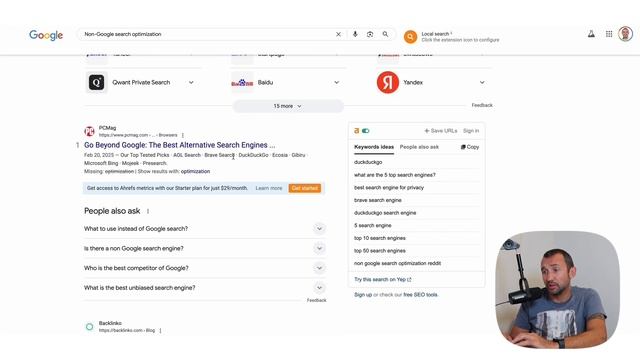Screen dimensions: 640x360
Task: Open Google Labs flask icon
Action: click(591, 34)
